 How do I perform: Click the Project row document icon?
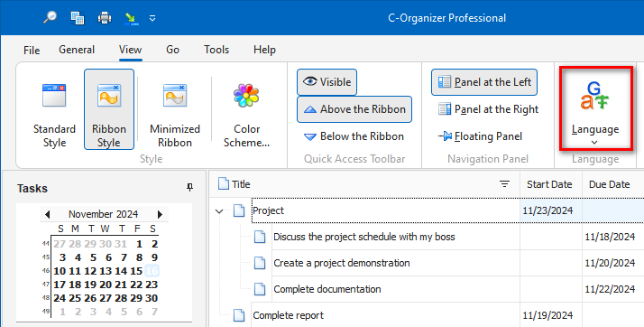(x=239, y=210)
